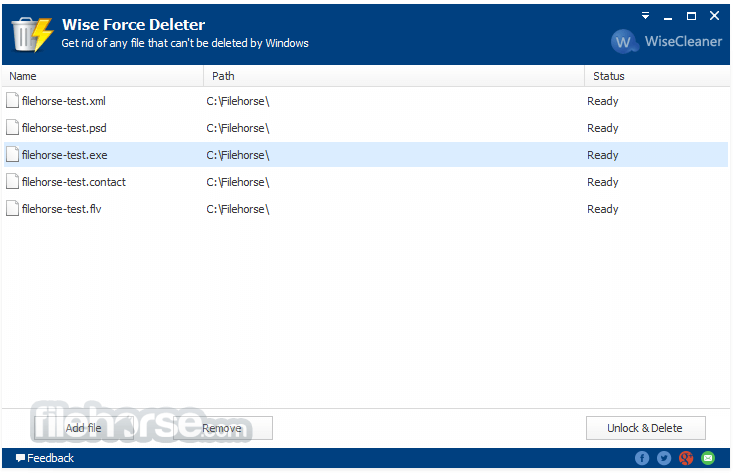
Task: Click the file icon beside filehorse-test.flv
Action: point(13,208)
